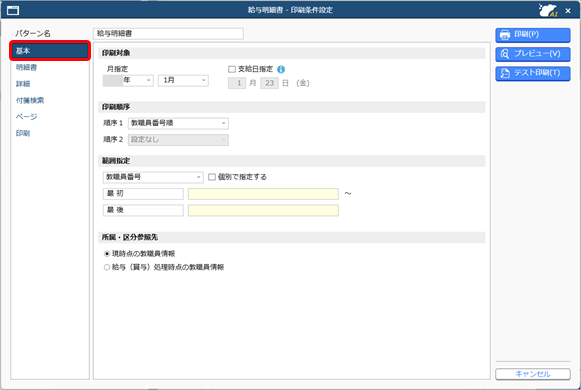The image size is (581, 390).
Task: Click the 月指定 label
Action: click(117, 69)
